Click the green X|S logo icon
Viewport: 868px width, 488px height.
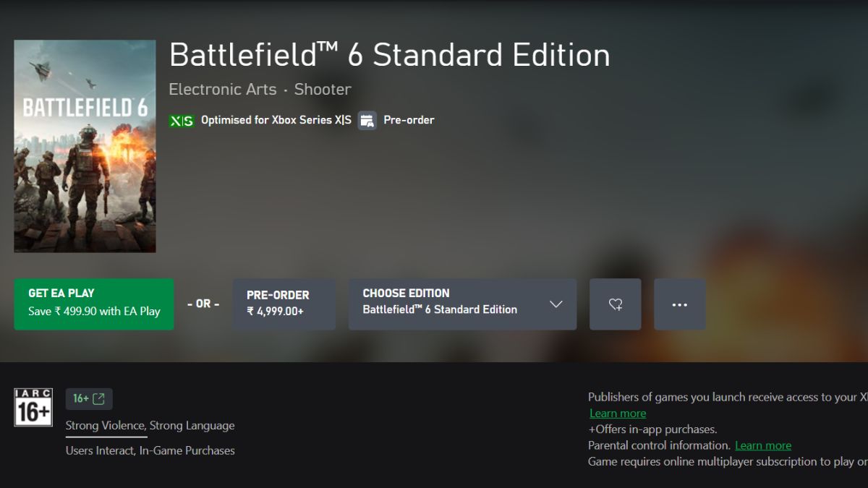click(x=180, y=120)
